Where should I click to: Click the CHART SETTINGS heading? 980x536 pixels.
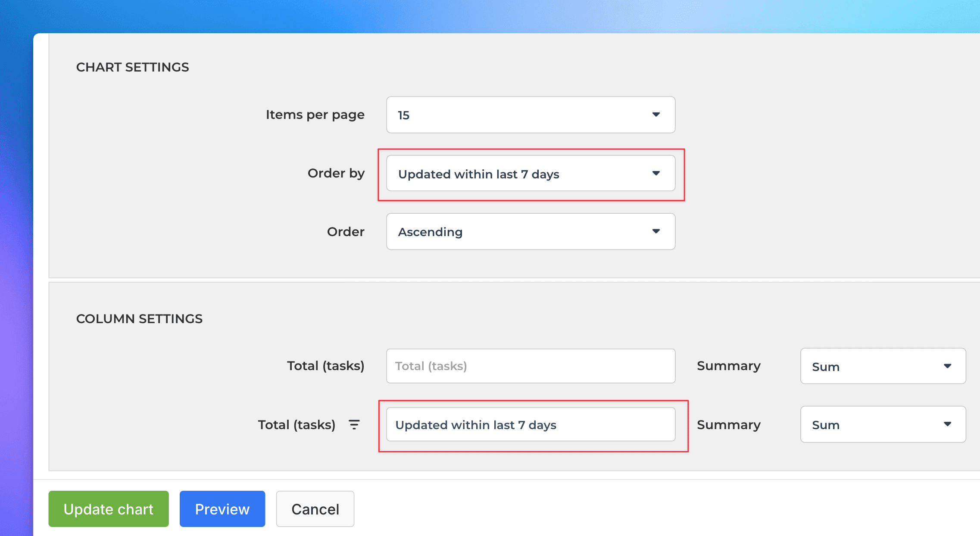click(132, 67)
